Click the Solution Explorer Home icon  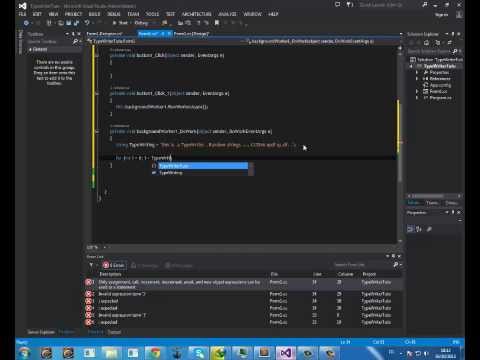[426, 43]
